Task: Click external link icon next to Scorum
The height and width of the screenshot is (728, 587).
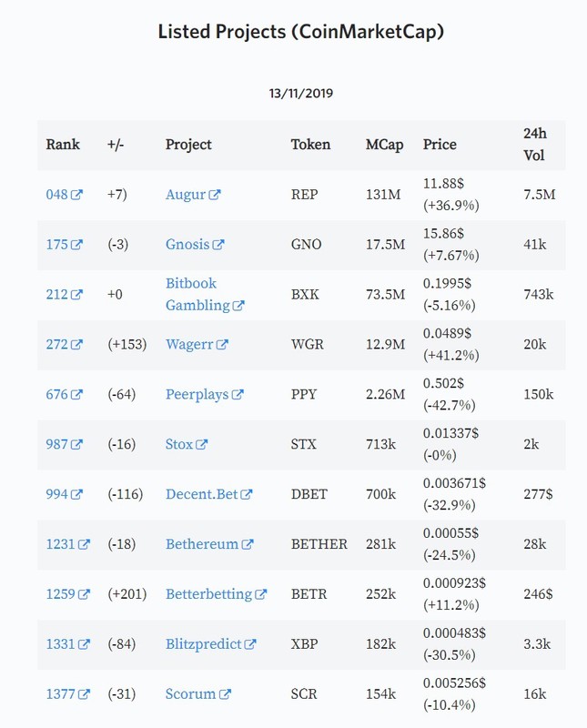Action: click(225, 694)
